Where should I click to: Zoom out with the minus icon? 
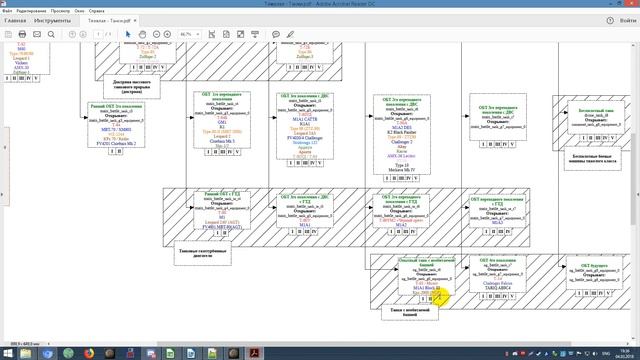[x=156, y=34]
